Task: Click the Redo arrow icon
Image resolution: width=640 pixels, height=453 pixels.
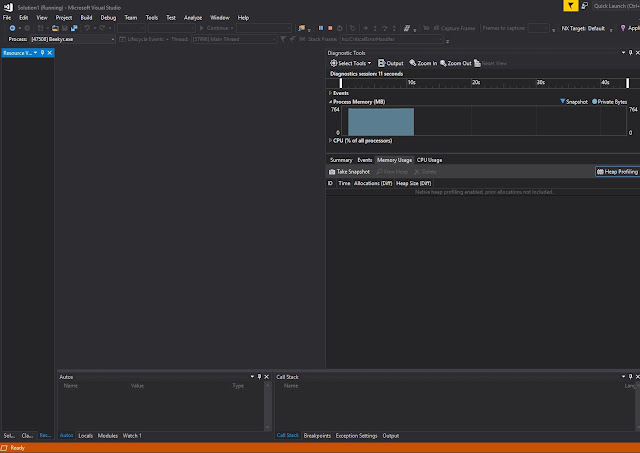Action: [x=102, y=28]
